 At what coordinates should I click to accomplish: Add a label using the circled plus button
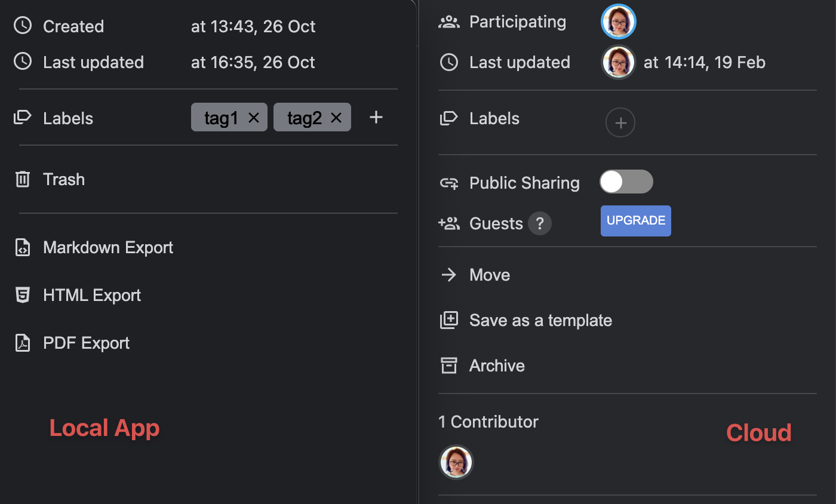click(620, 122)
